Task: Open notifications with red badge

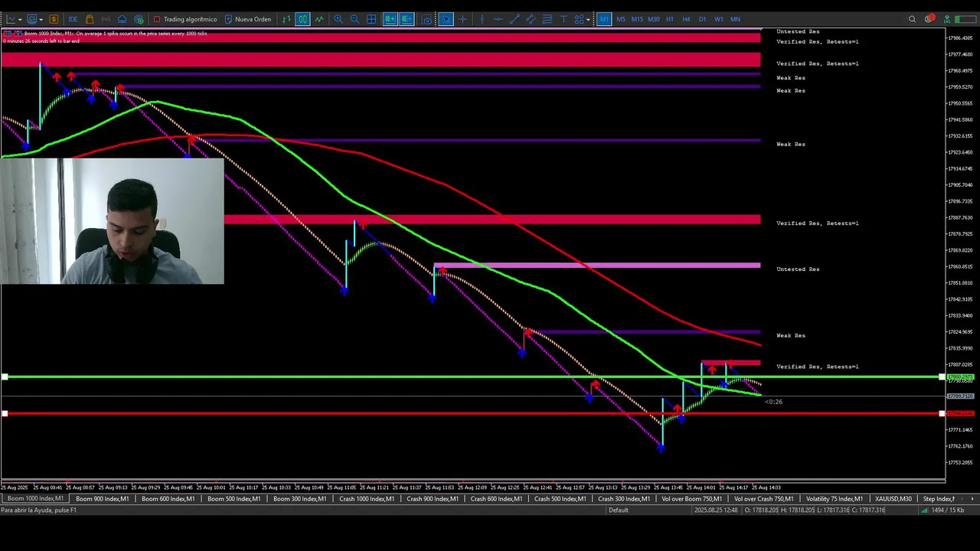Action: coord(929,18)
